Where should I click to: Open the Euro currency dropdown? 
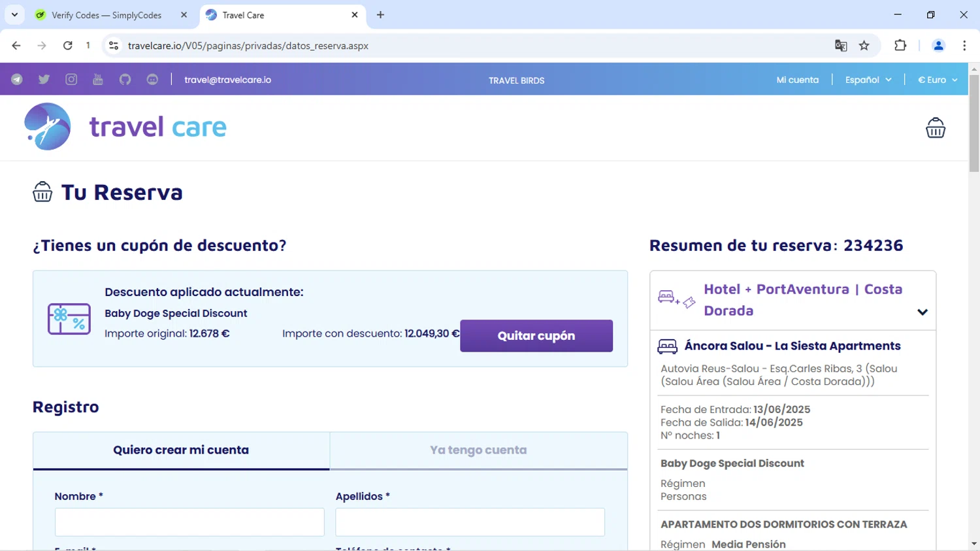tap(938, 80)
